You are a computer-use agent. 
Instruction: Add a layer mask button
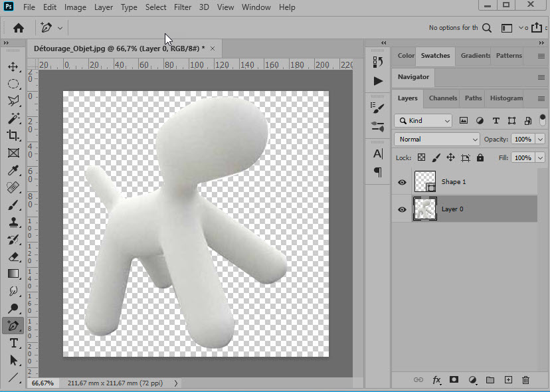454,379
